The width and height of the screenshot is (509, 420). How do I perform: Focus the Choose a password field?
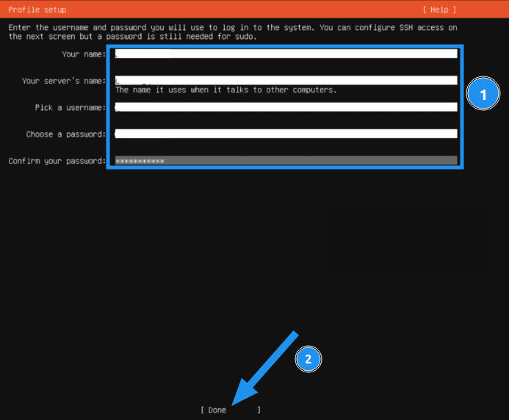pos(286,134)
